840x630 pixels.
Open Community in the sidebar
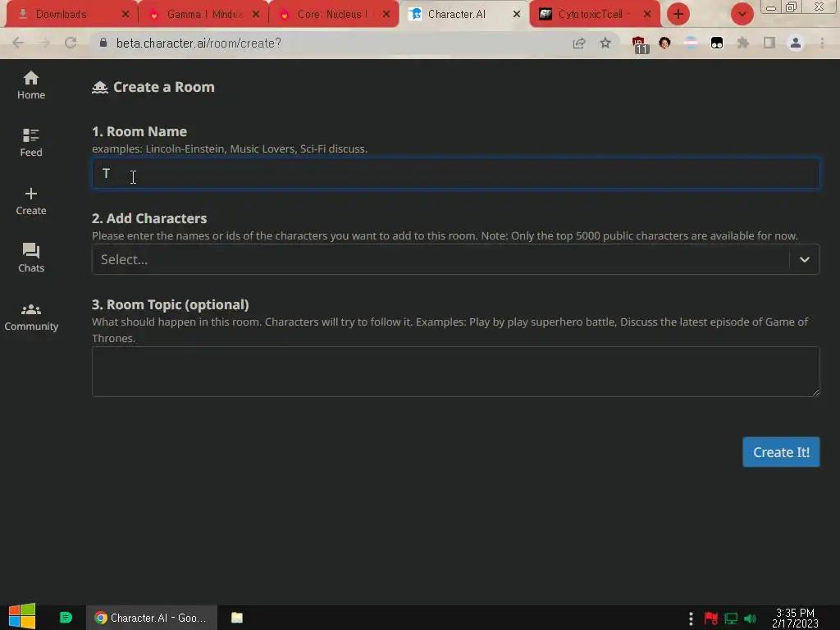31,317
